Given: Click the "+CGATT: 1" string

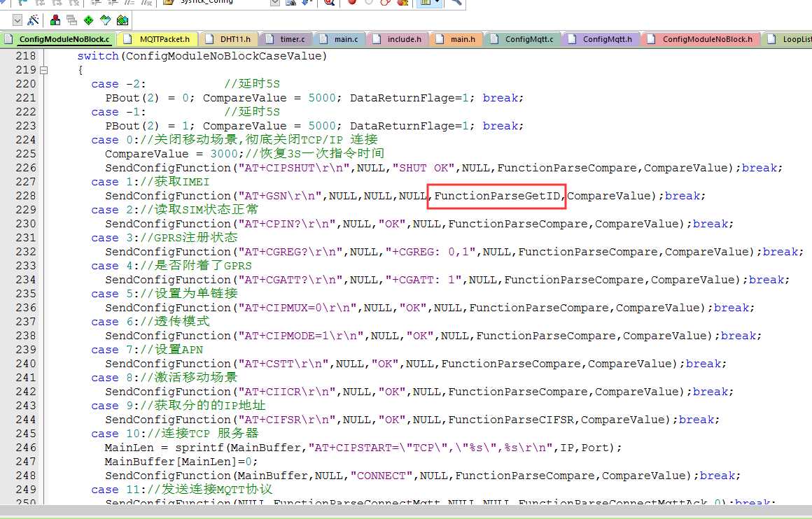Looking at the screenshot, I should [423, 279].
